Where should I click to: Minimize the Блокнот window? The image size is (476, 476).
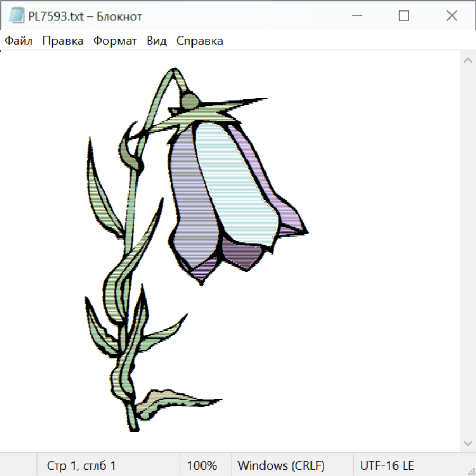pyautogui.click(x=356, y=16)
